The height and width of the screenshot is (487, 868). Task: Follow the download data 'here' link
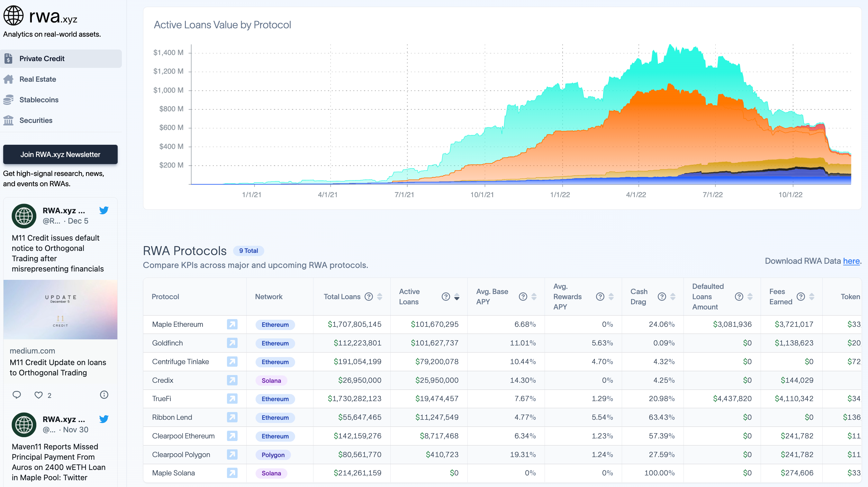tap(851, 261)
